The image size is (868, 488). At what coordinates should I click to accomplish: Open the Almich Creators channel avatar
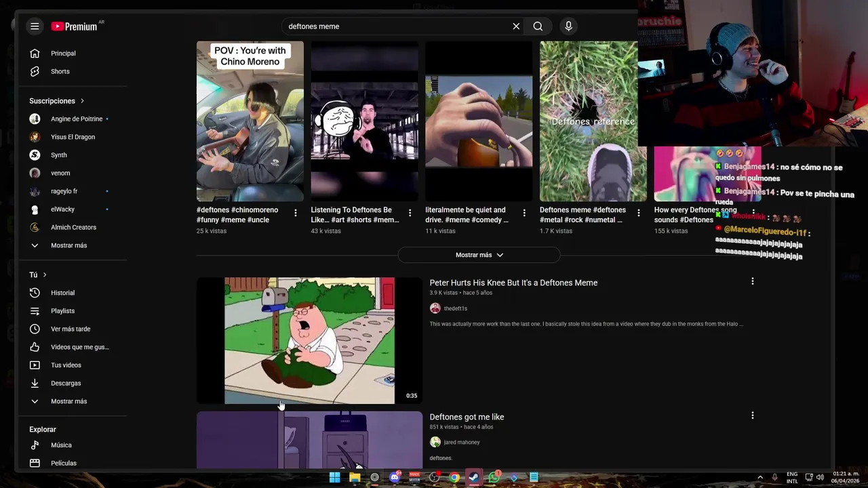[x=35, y=227]
